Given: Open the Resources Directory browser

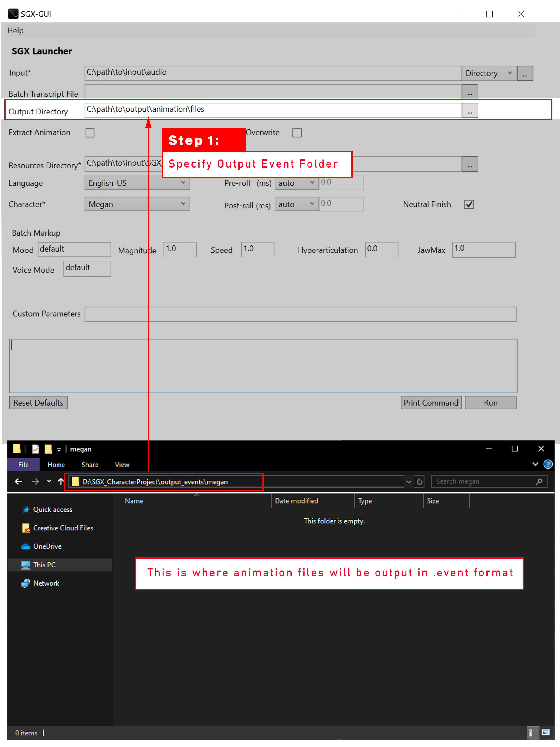Looking at the screenshot, I should pyautogui.click(x=470, y=164).
